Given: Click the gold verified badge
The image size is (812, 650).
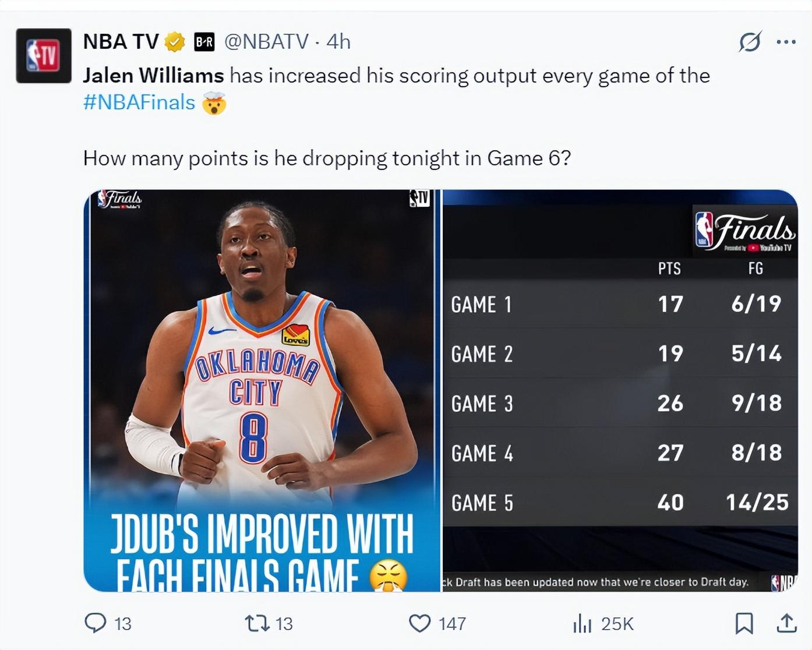Looking at the screenshot, I should [x=174, y=42].
